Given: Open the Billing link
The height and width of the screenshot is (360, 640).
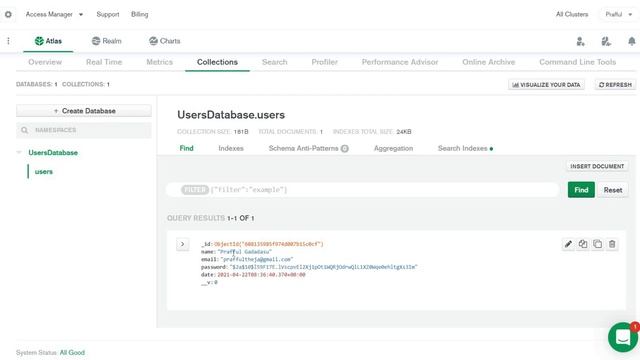Looking at the screenshot, I should tap(140, 14).
